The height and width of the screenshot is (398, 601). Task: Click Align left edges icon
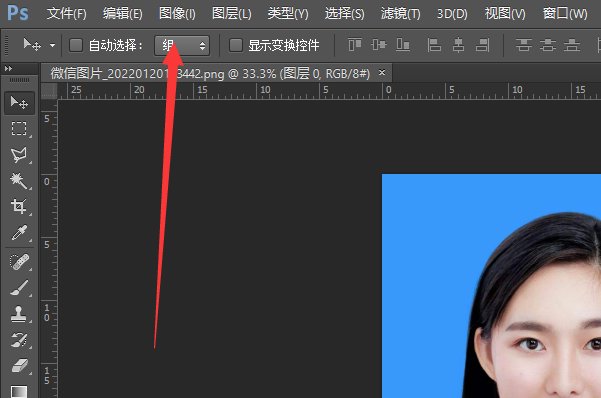(434, 45)
